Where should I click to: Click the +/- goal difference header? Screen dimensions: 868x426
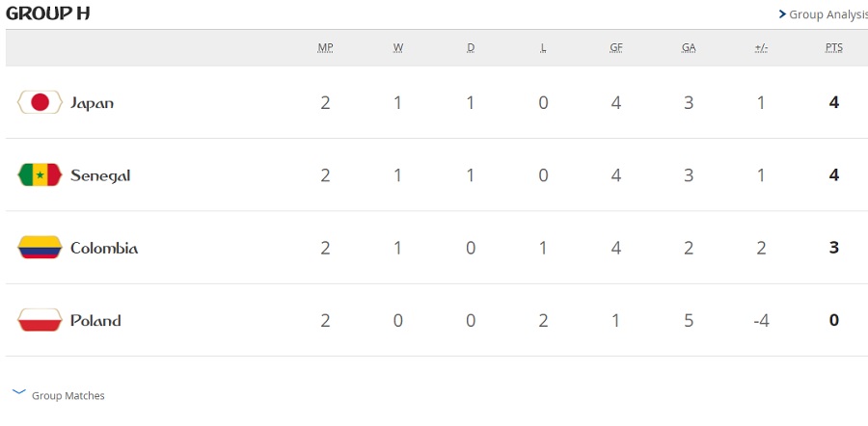761,48
